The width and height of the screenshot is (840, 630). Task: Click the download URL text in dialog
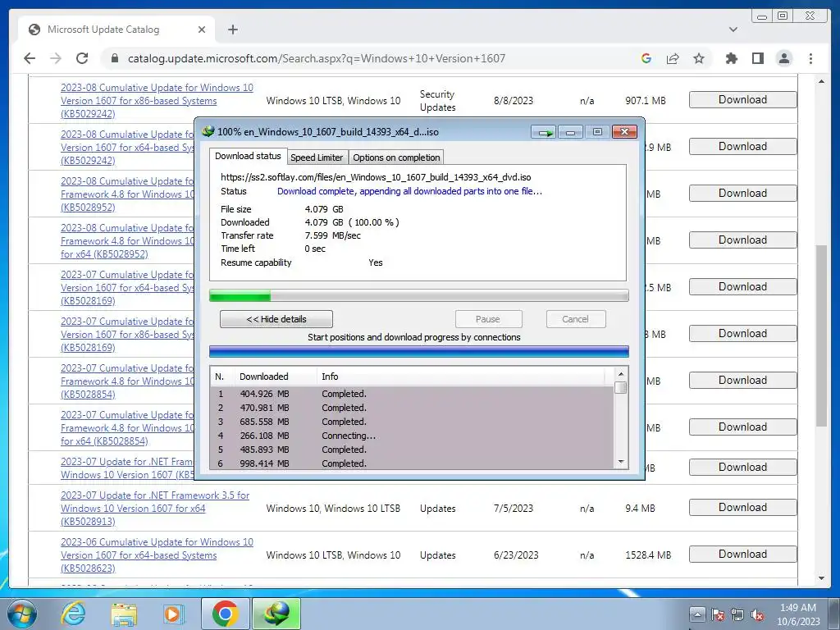point(376,177)
